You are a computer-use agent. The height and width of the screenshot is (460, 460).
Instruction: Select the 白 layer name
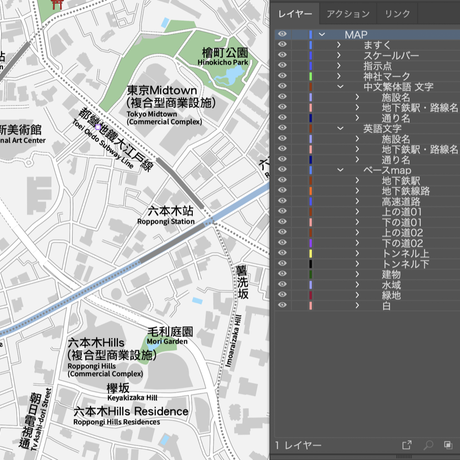pos(386,306)
